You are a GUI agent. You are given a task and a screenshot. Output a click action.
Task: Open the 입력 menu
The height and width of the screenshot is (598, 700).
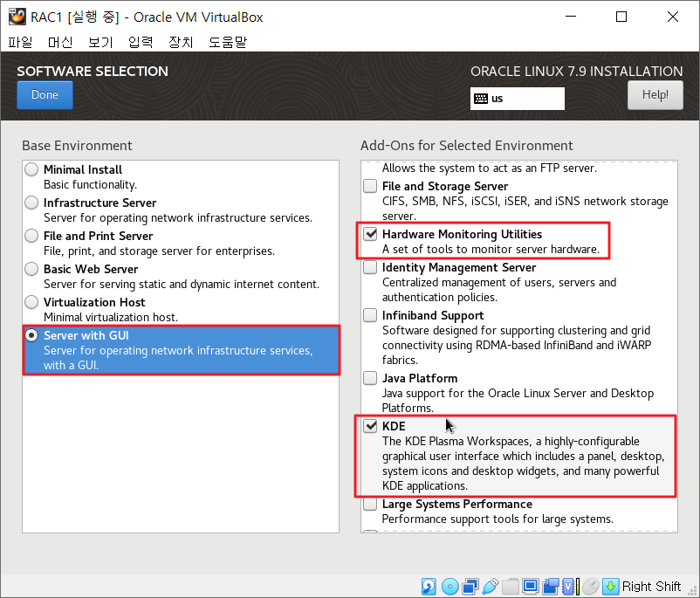[141, 42]
